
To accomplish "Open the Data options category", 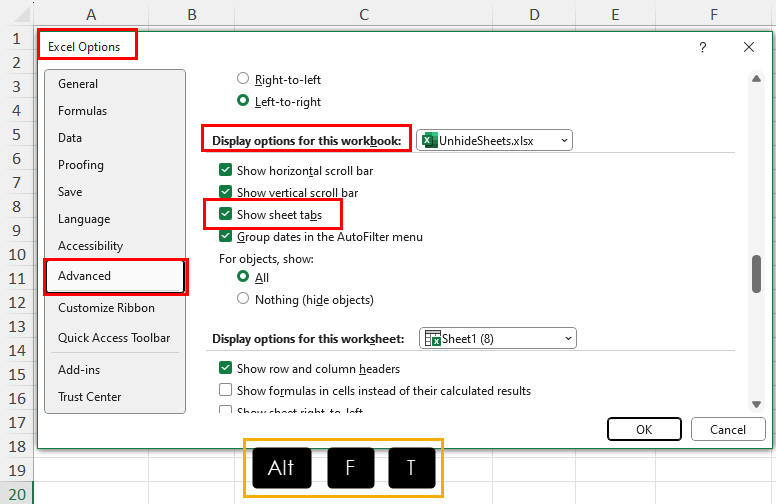I will pyautogui.click(x=115, y=138).
